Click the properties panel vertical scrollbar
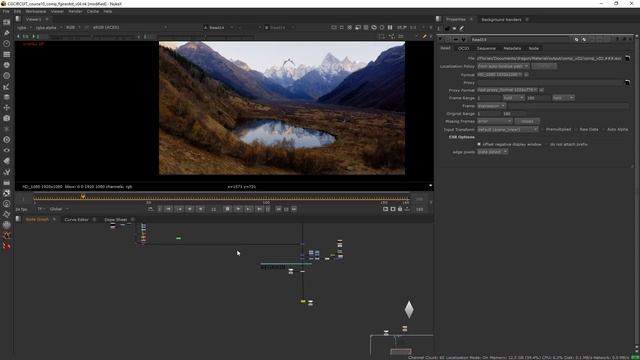Screen dimensions: 640x360 pos(636,192)
